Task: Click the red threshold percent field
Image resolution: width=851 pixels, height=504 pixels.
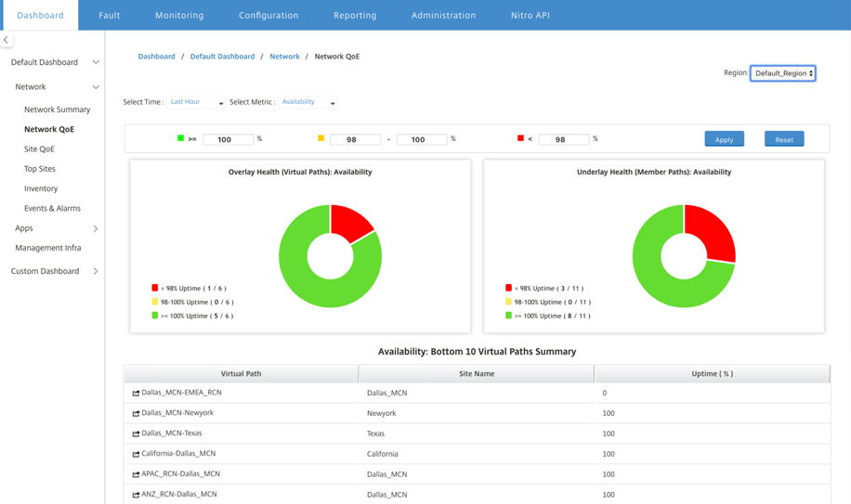Action: point(564,139)
